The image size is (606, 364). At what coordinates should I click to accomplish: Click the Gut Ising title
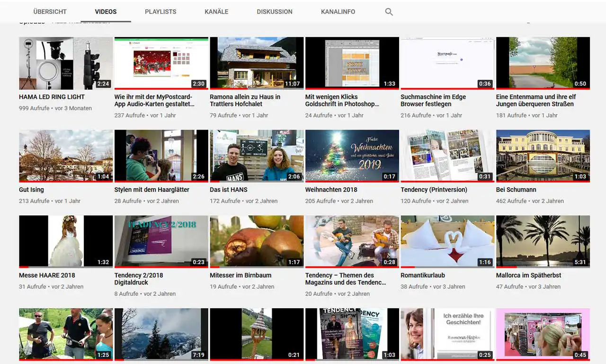coord(31,189)
